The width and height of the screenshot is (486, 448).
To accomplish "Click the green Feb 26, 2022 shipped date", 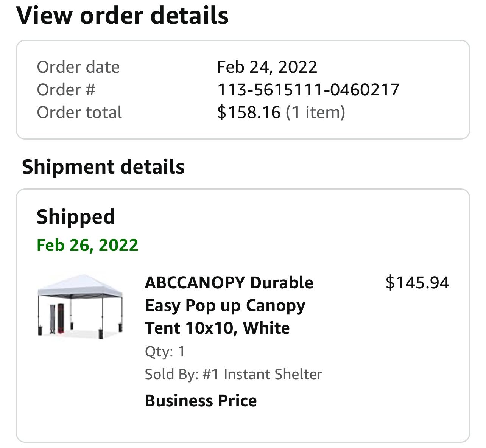I will coord(87,245).
